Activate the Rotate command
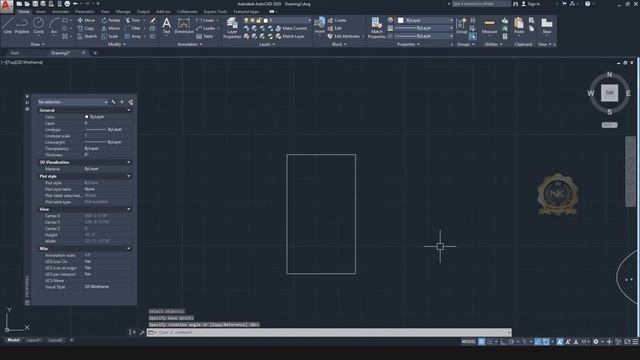Image resolution: width=640 pixels, height=360 pixels. click(x=111, y=20)
